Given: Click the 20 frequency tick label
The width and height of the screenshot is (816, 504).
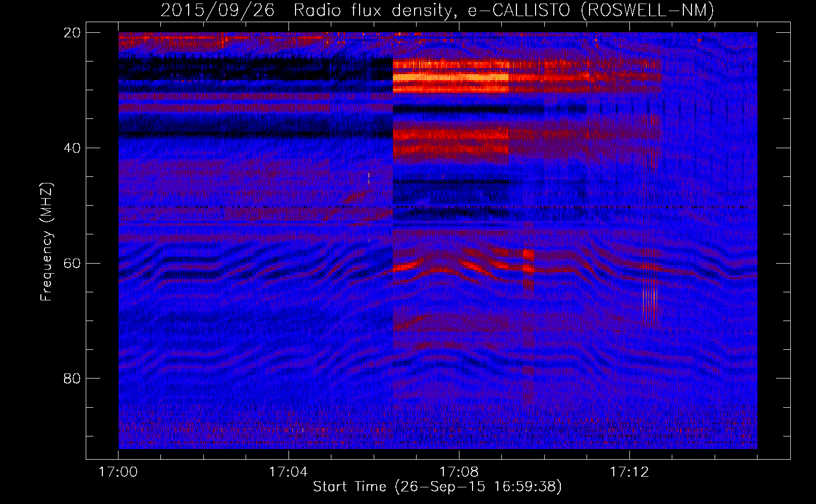Looking at the screenshot, I should pyautogui.click(x=73, y=33).
